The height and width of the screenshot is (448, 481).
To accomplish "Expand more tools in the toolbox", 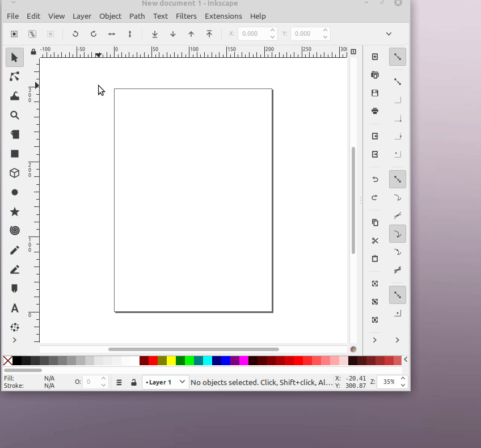I will [x=15, y=340].
